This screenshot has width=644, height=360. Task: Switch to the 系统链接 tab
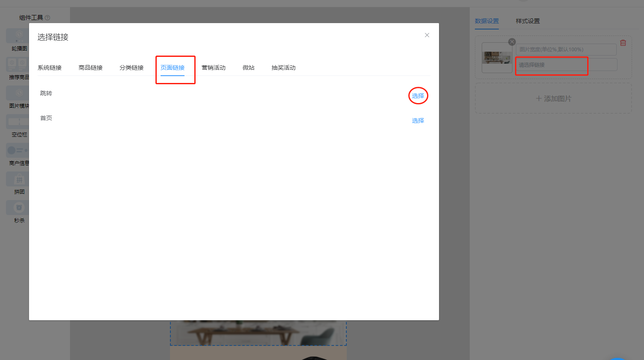tap(50, 68)
